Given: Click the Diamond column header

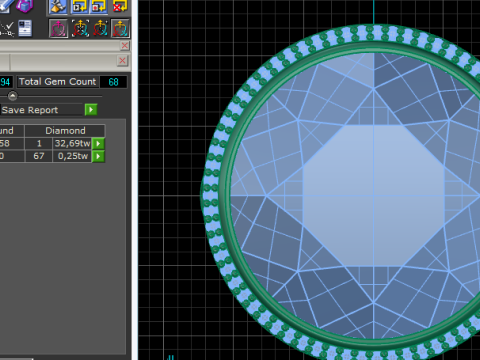Looking at the screenshot, I should [x=65, y=131].
